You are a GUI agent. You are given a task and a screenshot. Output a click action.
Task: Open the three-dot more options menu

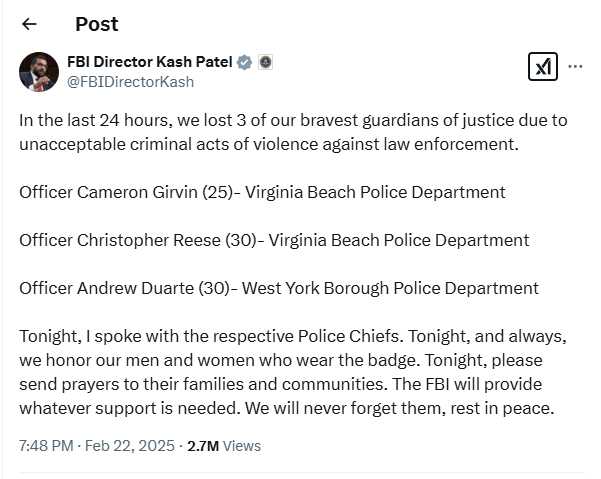575,67
